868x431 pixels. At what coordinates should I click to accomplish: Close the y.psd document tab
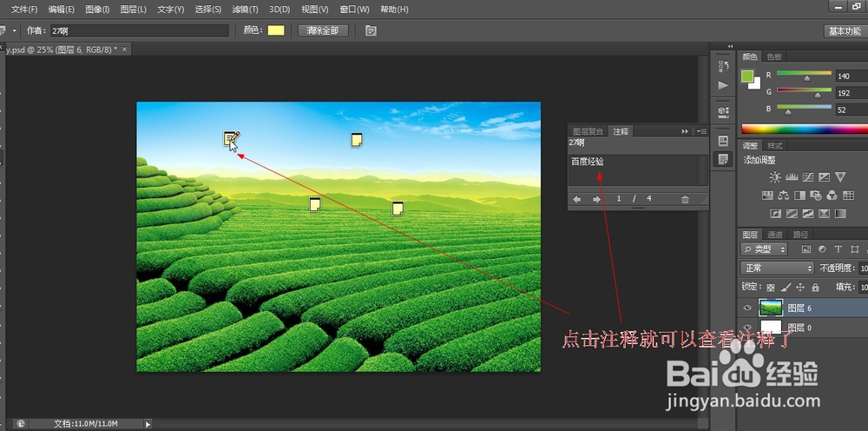124,49
